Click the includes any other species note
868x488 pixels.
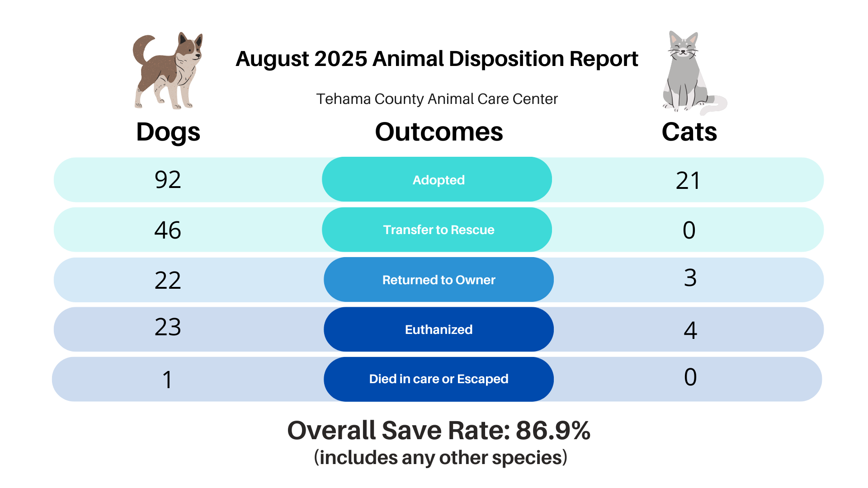[x=440, y=458]
